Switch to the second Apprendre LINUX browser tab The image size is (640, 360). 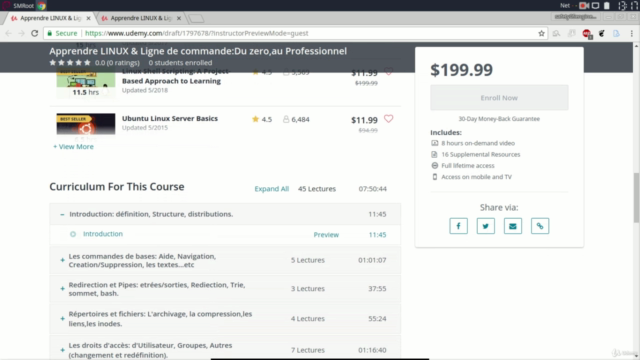pyautogui.click(x=141, y=18)
